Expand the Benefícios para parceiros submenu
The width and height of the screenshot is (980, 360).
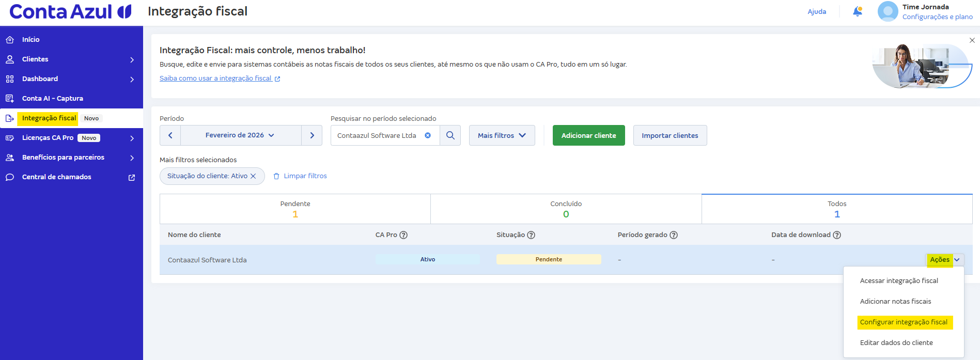[x=132, y=158]
